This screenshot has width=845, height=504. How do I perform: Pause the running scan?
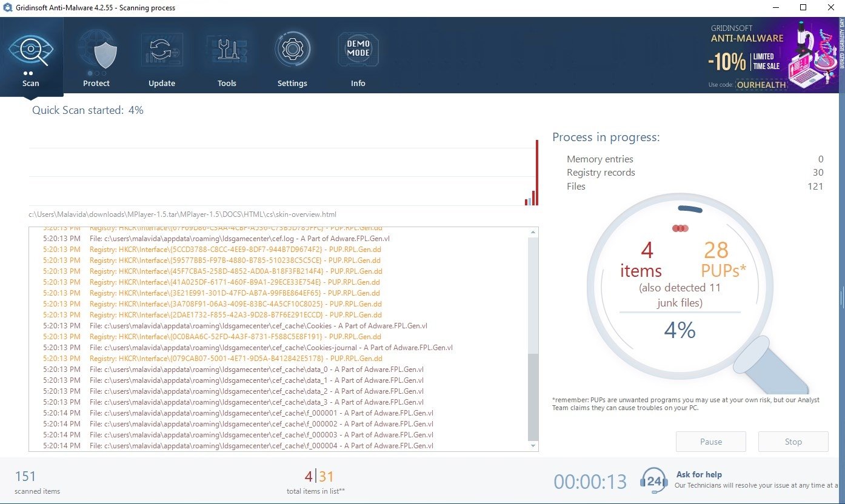[x=710, y=442]
